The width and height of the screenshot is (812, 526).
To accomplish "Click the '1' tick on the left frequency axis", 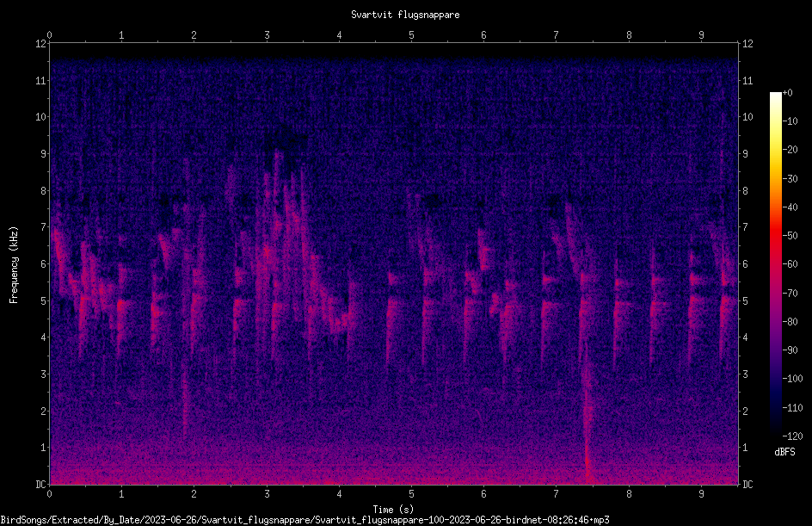I will tap(44, 448).
